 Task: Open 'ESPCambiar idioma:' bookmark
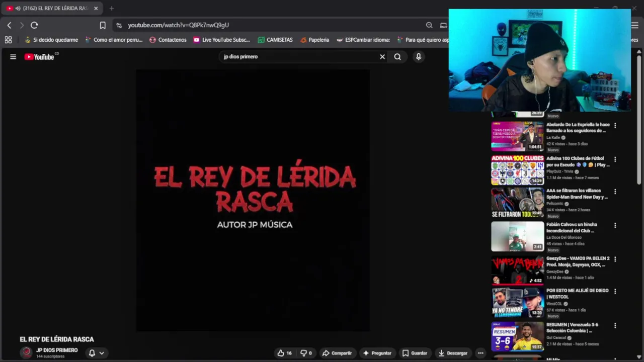(x=363, y=40)
